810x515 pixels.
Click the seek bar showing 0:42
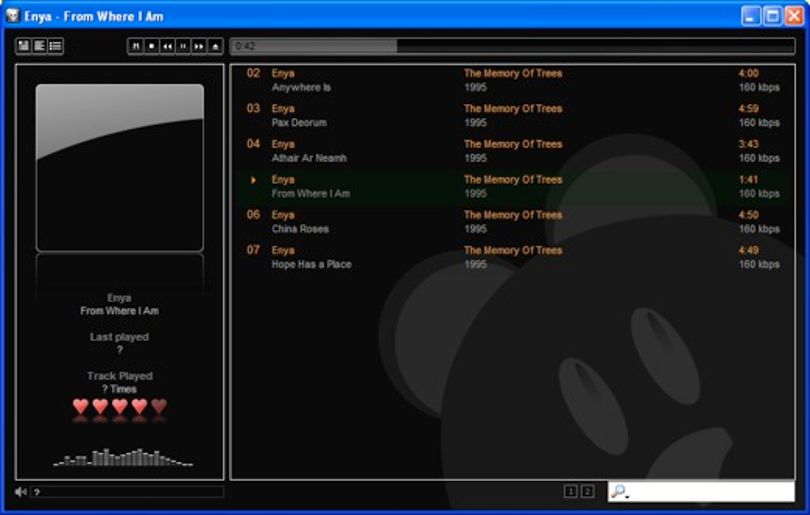512,46
